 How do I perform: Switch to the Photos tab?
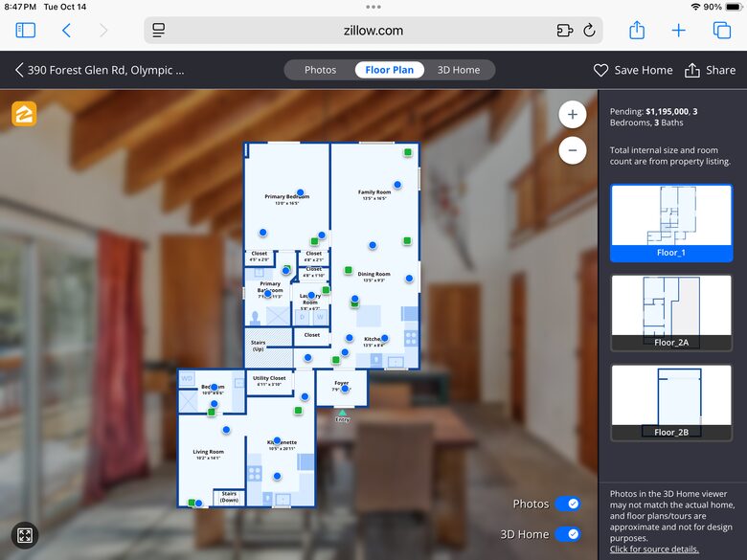click(x=320, y=70)
